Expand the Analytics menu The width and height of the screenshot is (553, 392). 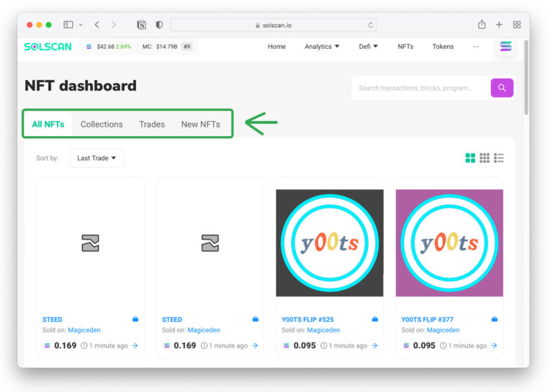click(x=322, y=47)
